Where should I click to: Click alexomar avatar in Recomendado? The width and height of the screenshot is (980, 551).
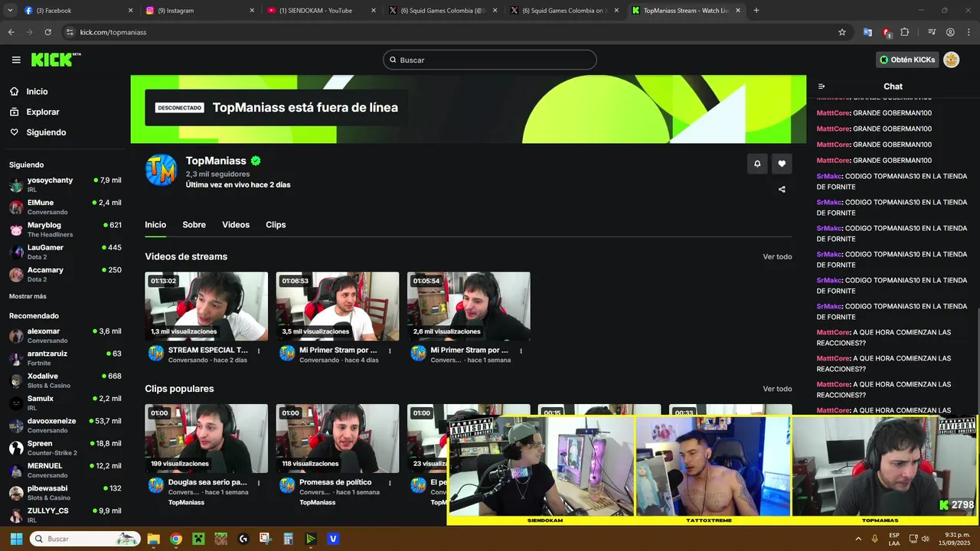16,336
